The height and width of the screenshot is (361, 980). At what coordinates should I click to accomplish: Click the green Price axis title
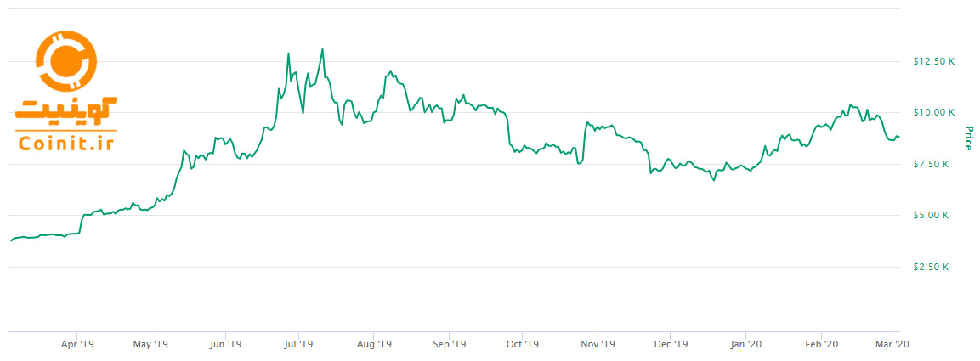(x=967, y=138)
